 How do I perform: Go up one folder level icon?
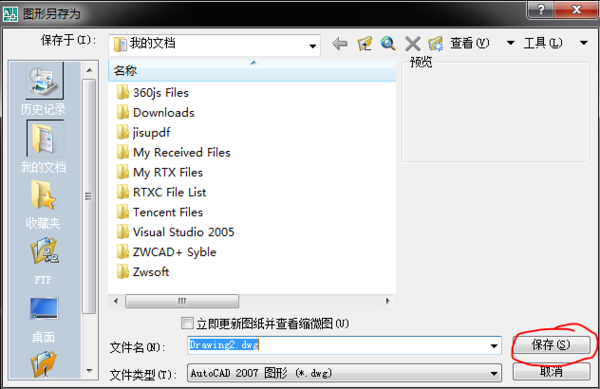(365, 44)
